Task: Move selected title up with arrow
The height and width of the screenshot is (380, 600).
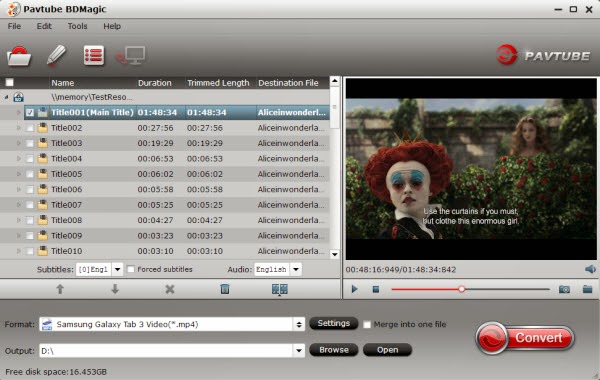Action: pyautogui.click(x=60, y=289)
